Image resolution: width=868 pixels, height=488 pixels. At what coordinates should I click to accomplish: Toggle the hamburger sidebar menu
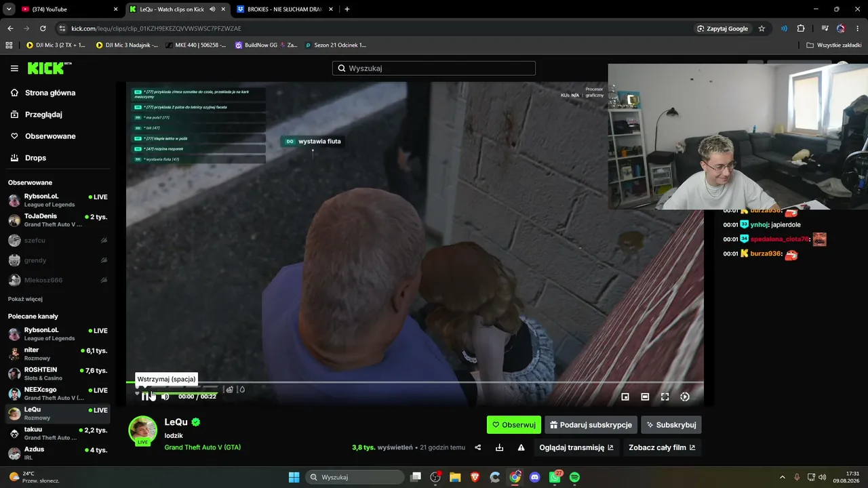pyautogui.click(x=14, y=68)
